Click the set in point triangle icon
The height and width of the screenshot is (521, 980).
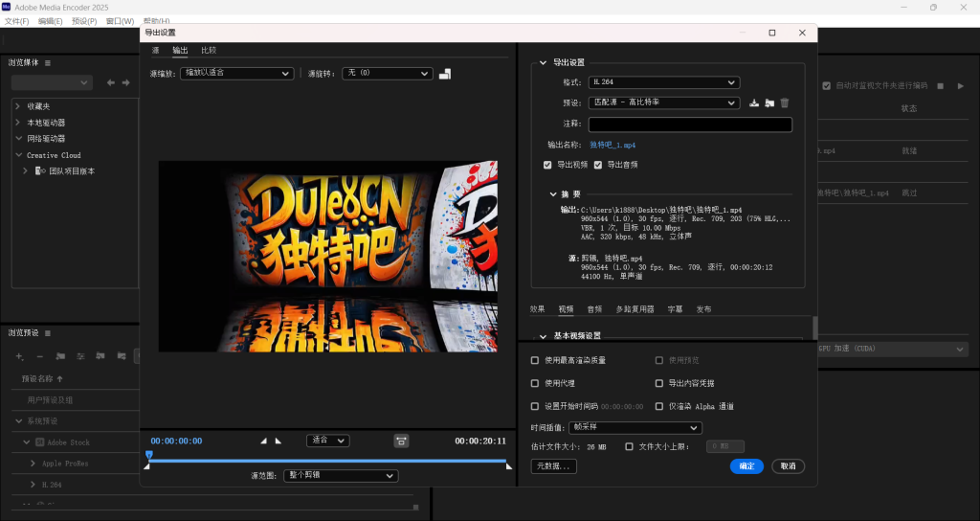coord(265,441)
